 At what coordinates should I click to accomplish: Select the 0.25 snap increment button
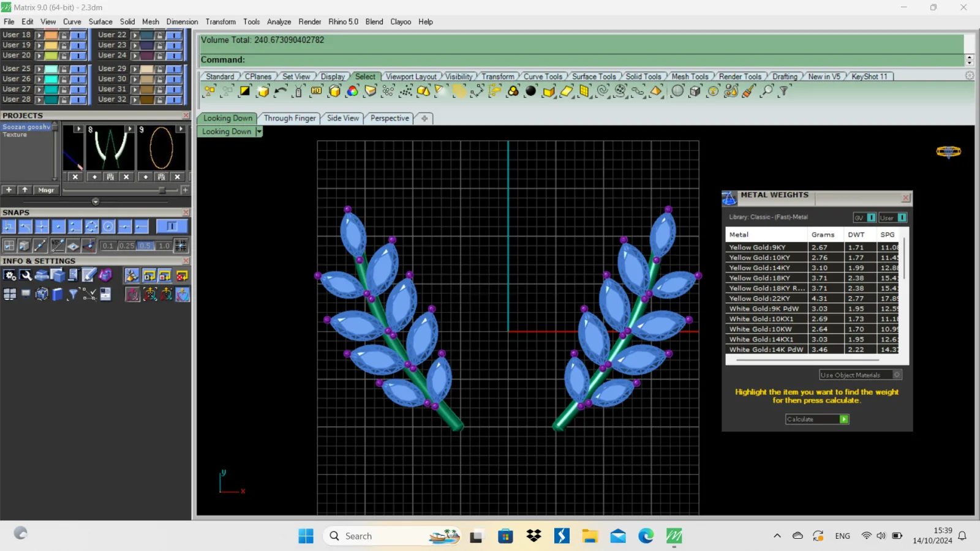(x=127, y=246)
